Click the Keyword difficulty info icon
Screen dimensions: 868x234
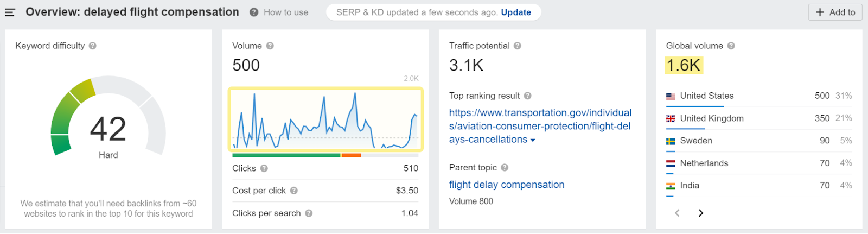(93, 46)
